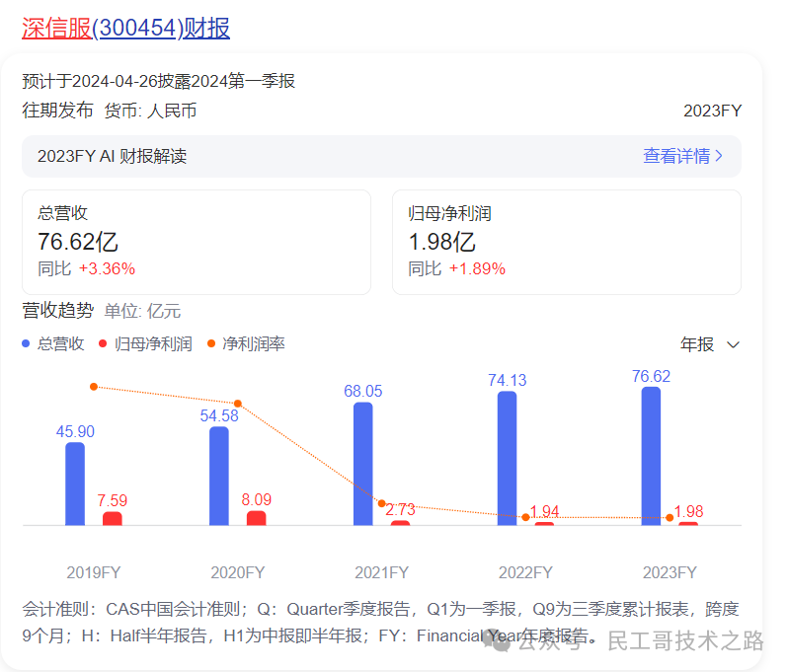Click the 2019FY orange margin data point
Viewport: 789px width, 672px height.
94,387
